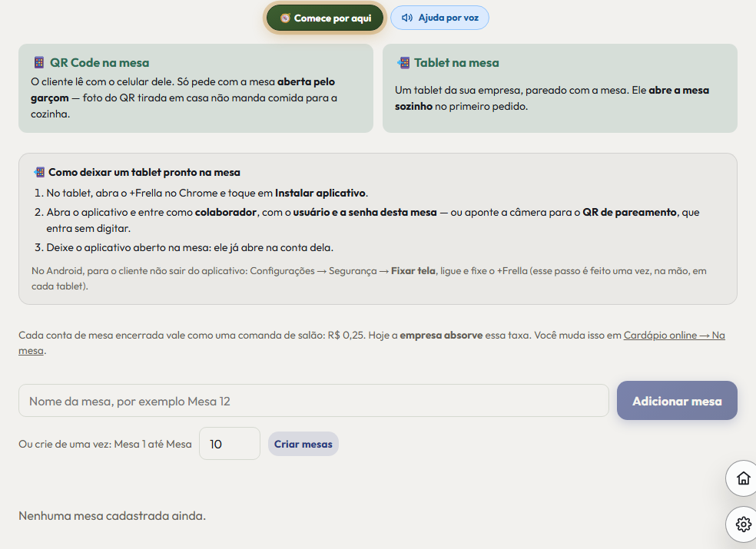Screen dimensions: 756x549
Task: Click the QR Code na mesa icon
Action: (39, 63)
